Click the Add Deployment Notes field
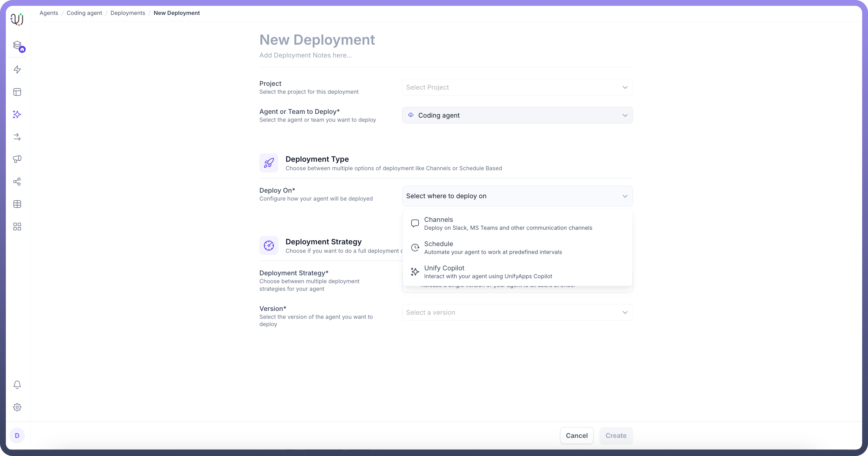 pos(305,55)
